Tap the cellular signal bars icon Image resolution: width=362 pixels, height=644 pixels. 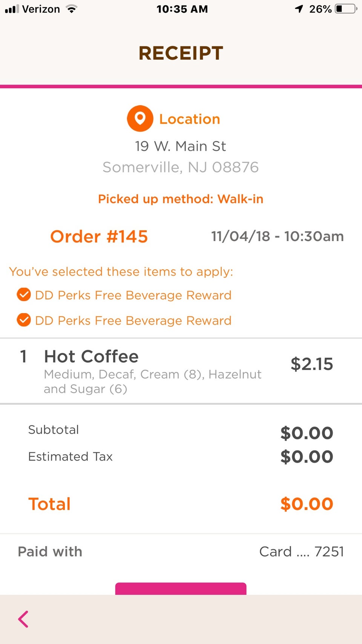12,9
